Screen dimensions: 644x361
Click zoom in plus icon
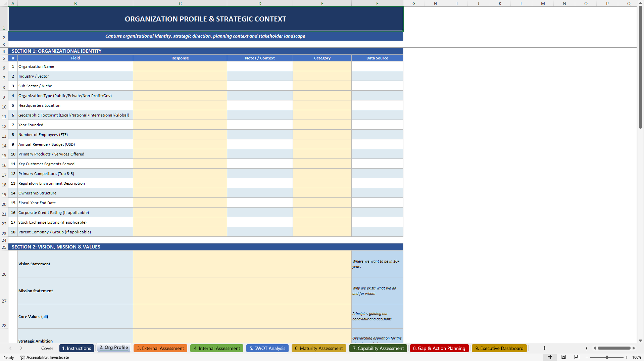pos(627,357)
